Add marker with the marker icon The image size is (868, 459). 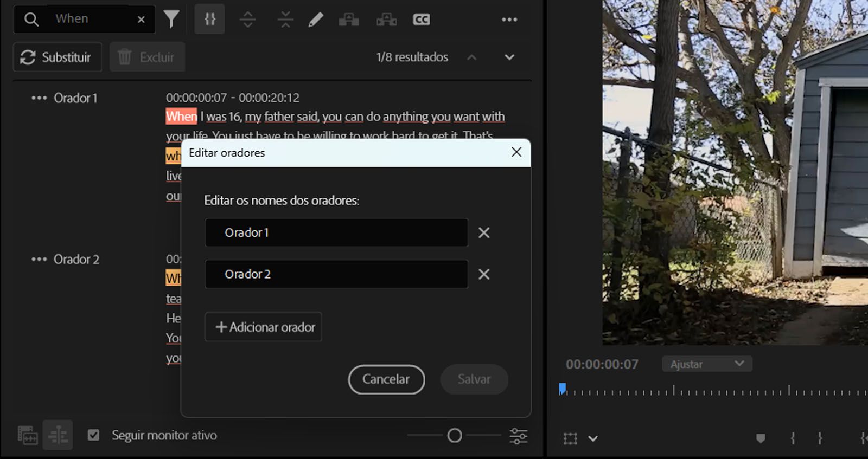click(761, 438)
